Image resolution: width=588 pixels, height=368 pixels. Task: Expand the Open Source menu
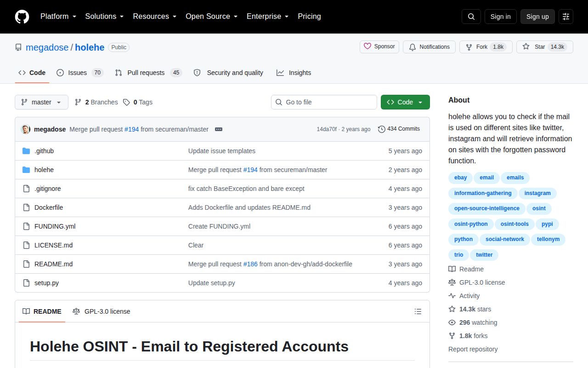[x=211, y=17]
